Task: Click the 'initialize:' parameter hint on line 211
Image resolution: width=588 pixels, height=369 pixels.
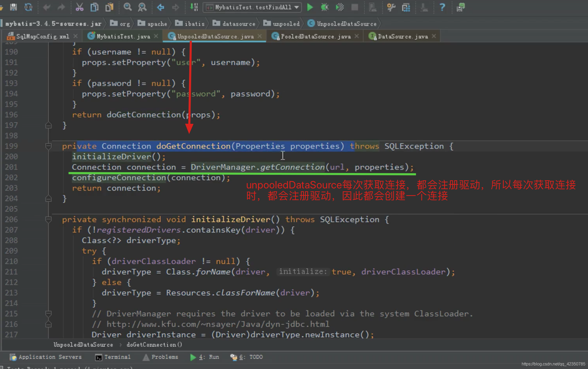Action: tap(303, 272)
